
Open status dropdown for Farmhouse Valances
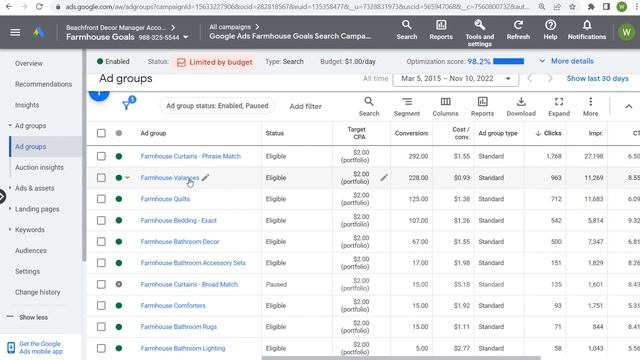[127, 178]
